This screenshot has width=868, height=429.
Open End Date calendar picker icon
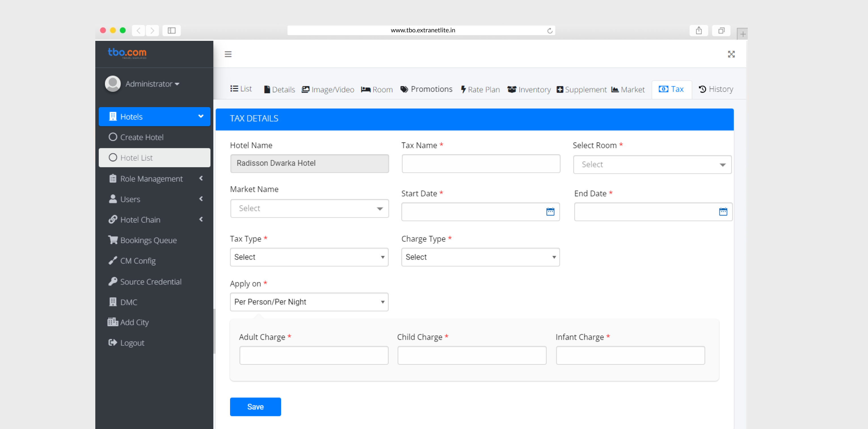tap(723, 212)
